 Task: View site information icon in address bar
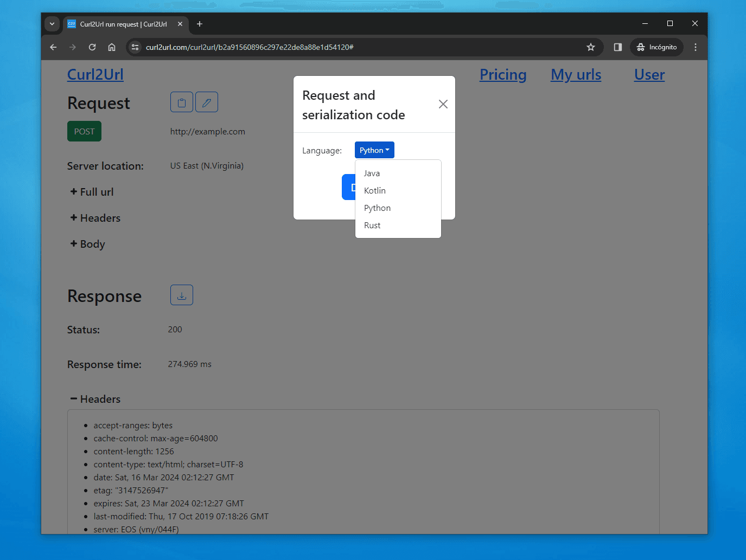(136, 47)
